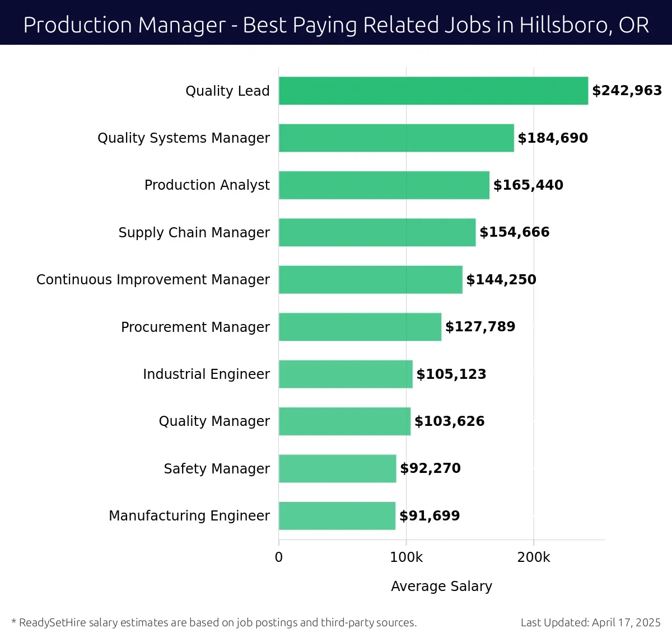Click the 'Production Analyst' label
The height and width of the screenshot is (638, 672).
coord(207,185)
